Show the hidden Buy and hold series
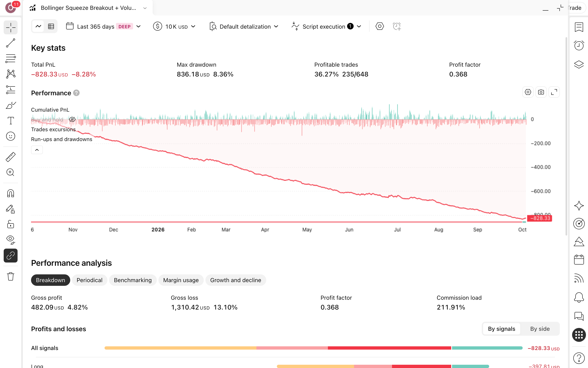The height and width of the screenshot is (368, 588). click(x=72, y=120)
